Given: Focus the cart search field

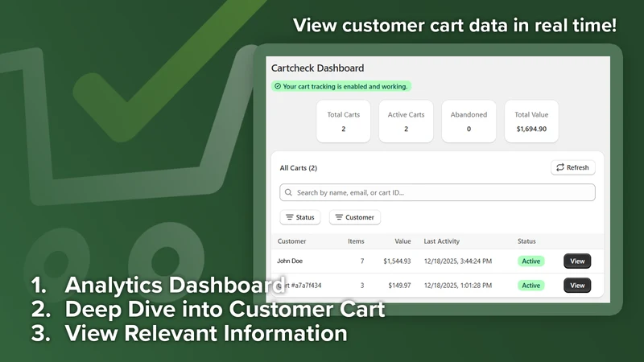Looking at the screenshot, I should pyautogui.click(x=437, y=192).
